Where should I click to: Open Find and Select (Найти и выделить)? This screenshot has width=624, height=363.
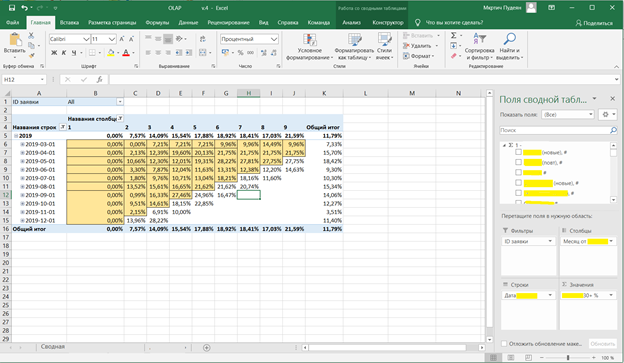pos(510,47)
